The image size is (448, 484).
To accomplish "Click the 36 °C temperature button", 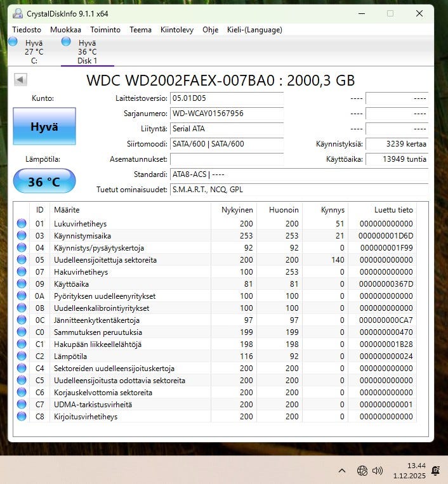I will pyautogui.click(x=44, y=182).
